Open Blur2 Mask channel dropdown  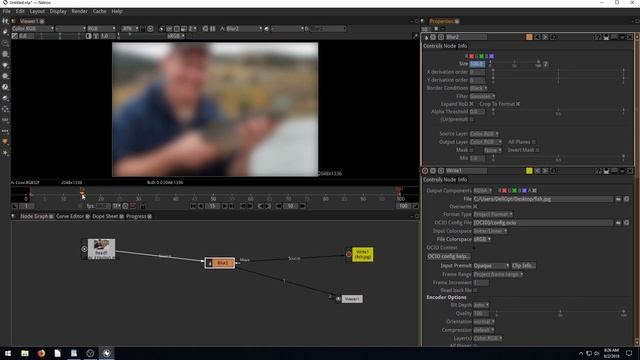[x=493, y=150]
